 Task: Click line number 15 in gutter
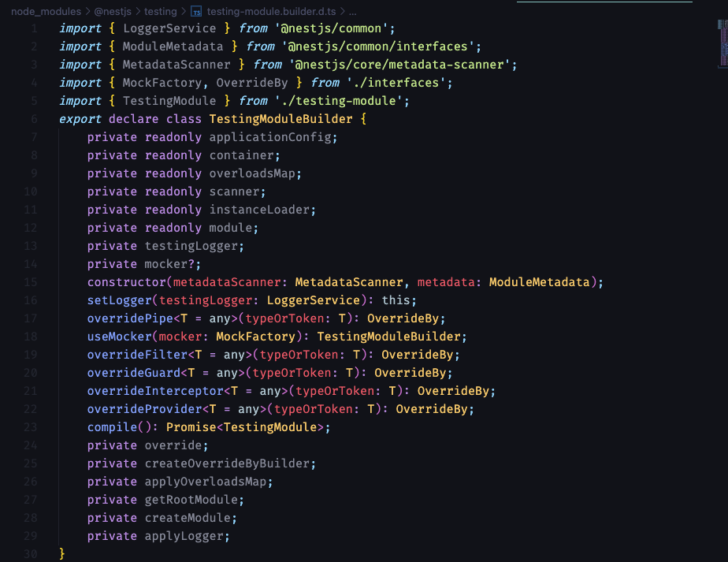click(x=31, y=282)
